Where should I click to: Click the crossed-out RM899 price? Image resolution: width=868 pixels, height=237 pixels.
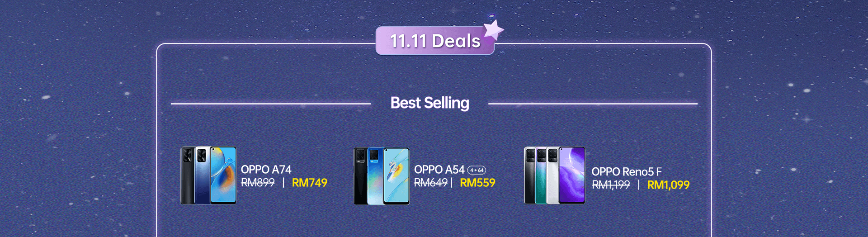click(x=258, y=183)
